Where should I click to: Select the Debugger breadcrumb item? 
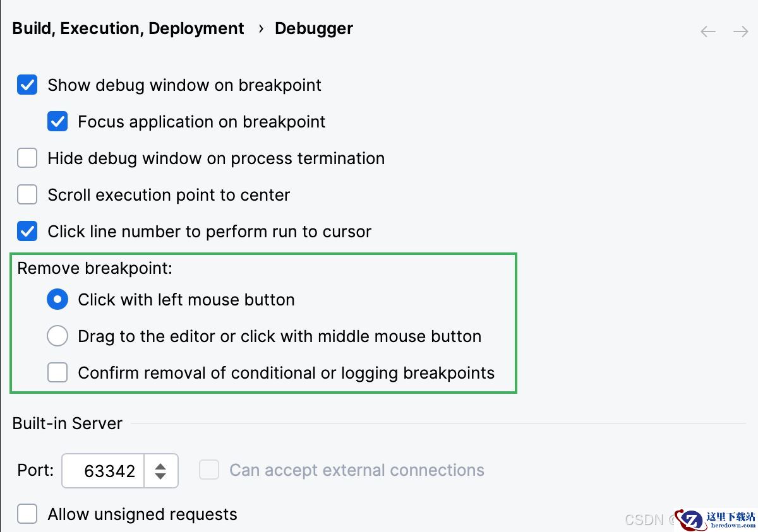314,29
